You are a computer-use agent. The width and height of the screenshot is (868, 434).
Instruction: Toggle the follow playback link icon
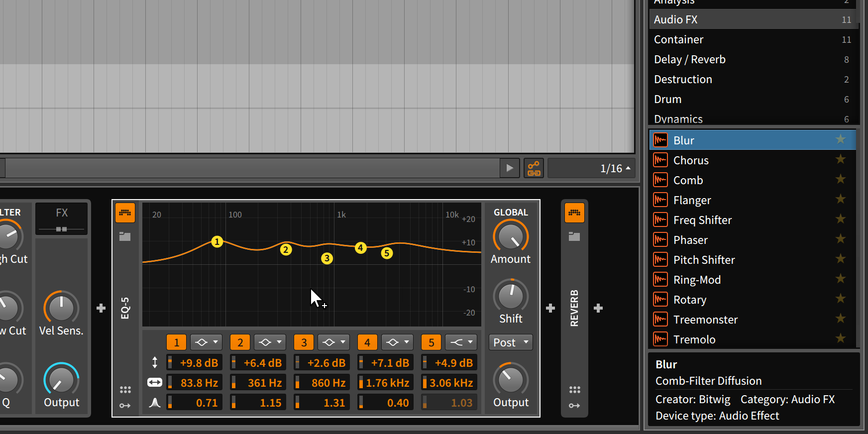534,168
